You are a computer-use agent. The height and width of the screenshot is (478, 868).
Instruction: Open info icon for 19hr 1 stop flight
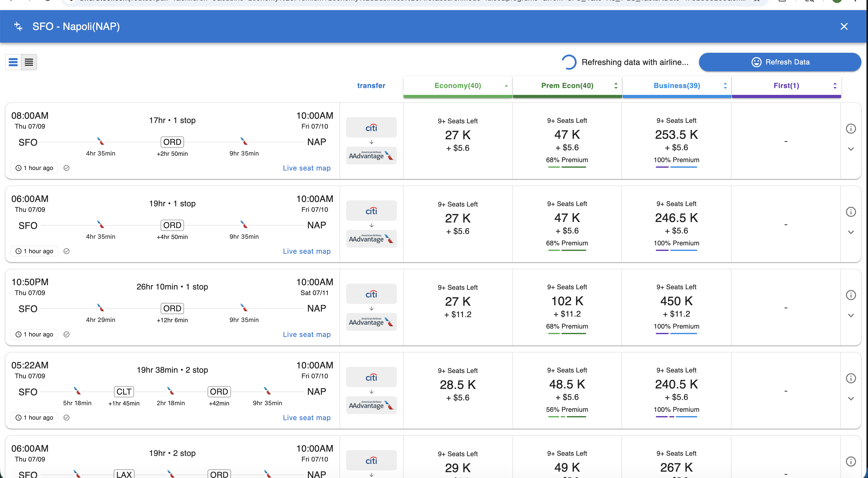pos(851,212)
